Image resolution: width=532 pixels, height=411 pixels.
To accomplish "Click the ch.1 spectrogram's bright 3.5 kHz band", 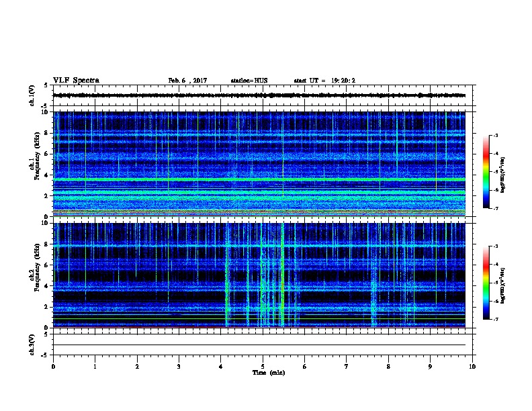I will (259, 179).
